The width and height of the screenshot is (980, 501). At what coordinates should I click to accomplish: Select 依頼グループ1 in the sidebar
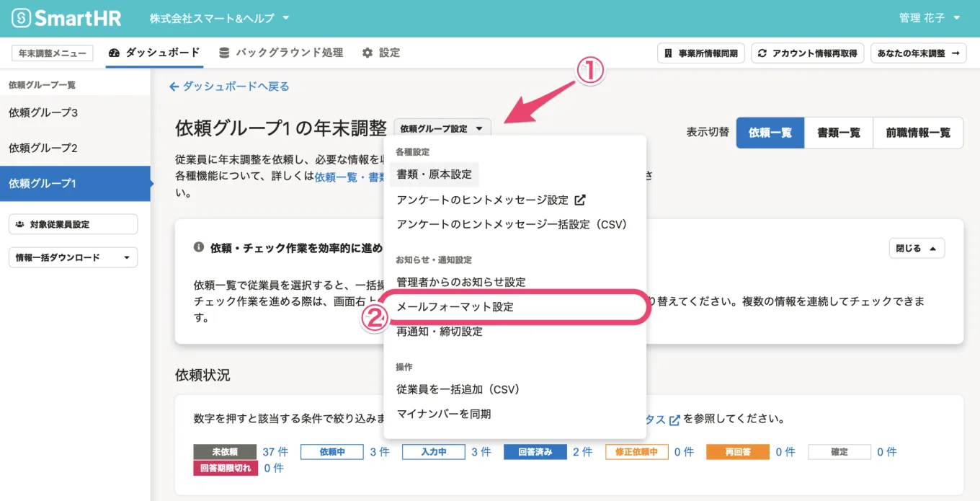[75, 183]
